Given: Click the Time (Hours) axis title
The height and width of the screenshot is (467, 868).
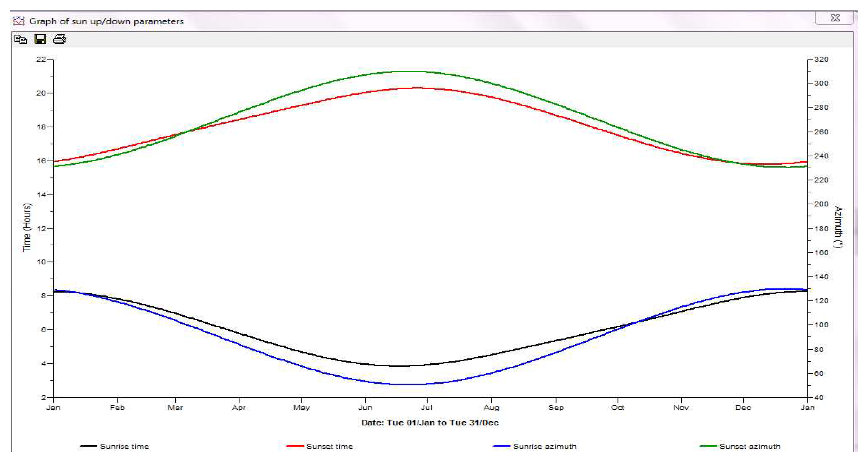Looking at the screenshot, I should tap(27, 228).
